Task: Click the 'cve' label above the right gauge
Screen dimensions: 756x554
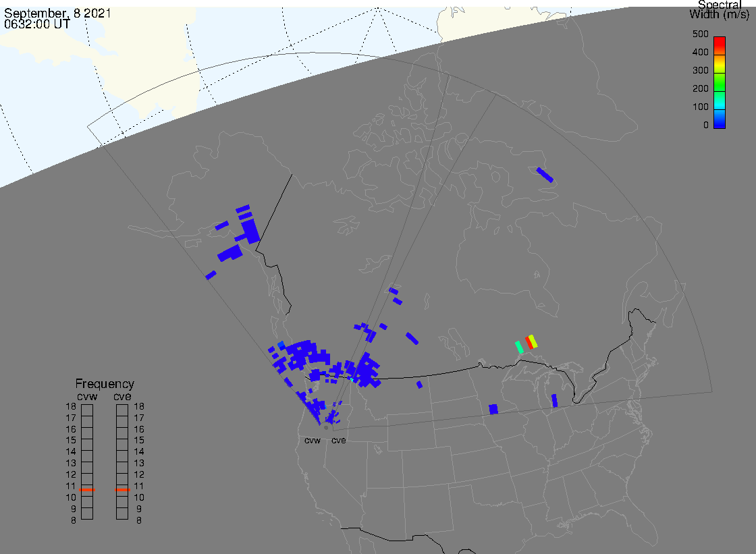Action: [122, 397]
